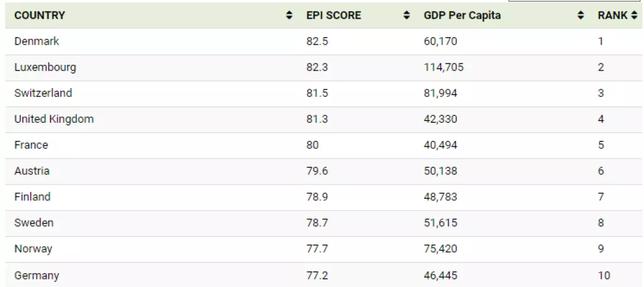Click Finland's GDP value 48,783
This screenshot has height=287, width=644.
(x=441, y=197)
